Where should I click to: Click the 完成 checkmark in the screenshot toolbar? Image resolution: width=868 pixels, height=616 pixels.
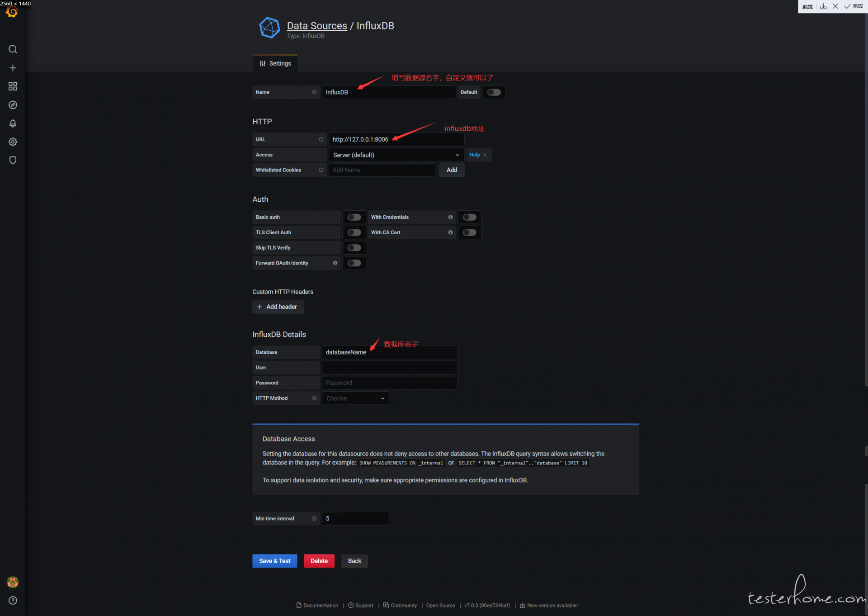tap(854, 6)
